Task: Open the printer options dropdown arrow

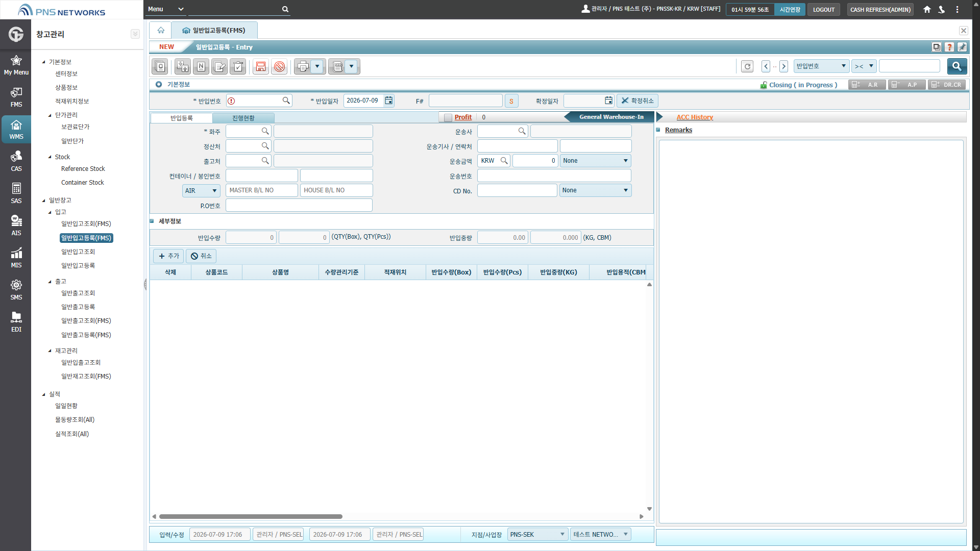Action: click(x=317, y=66)
